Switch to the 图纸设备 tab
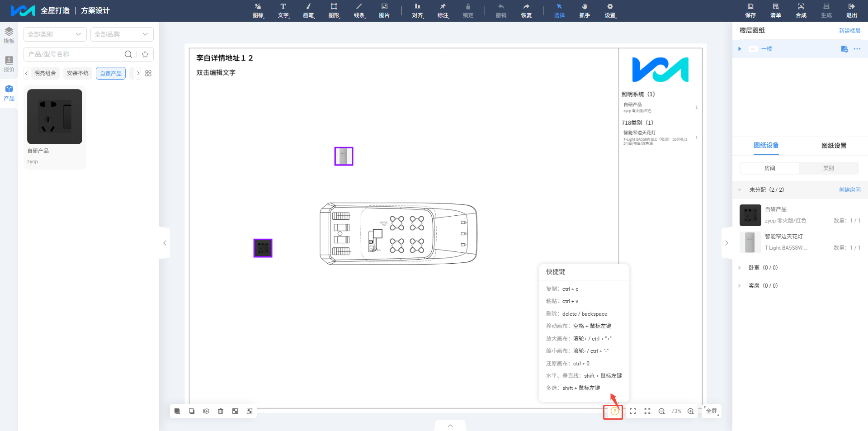Screen dimensions: 868x431 [766, 146]
